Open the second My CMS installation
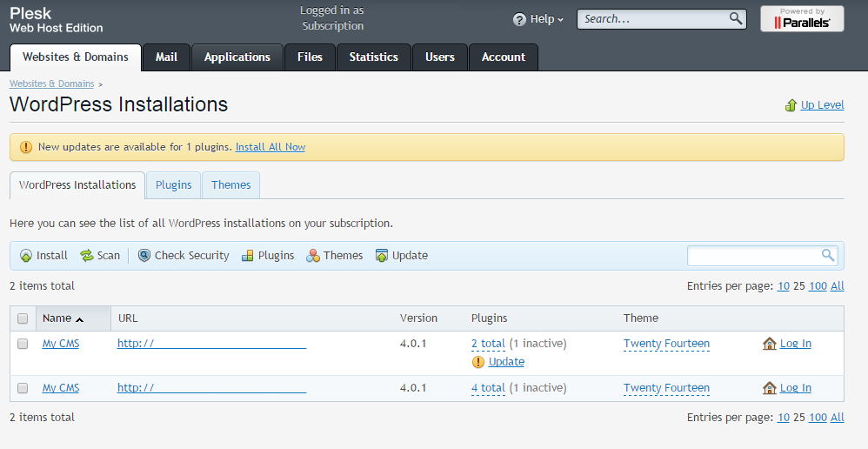Viewport: 868px width, 449px height. tap(61, 388)
